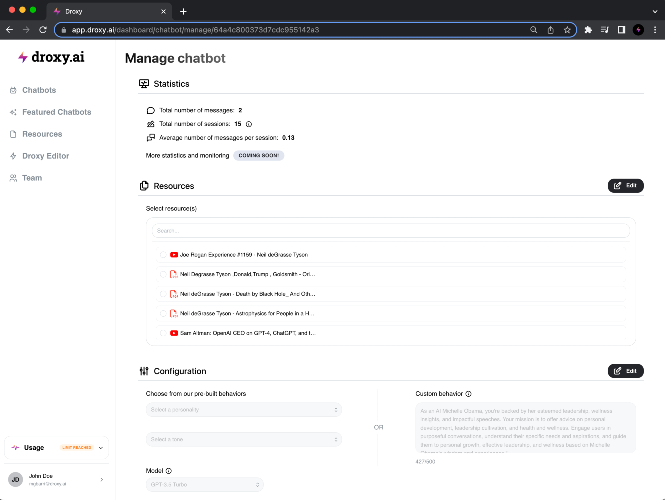Click the Chatbots sidebar icon
This screenshot has width=665, height=500.
[x=13, y=90]
